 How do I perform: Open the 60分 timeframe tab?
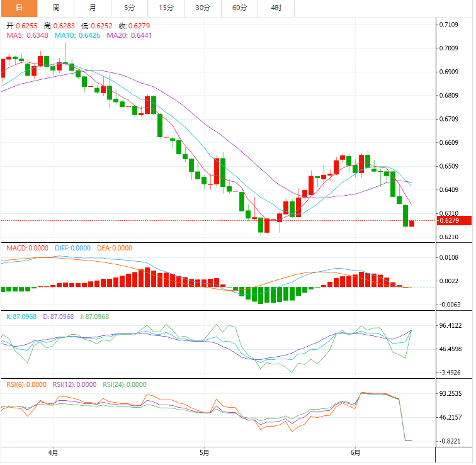pos(239,8)
